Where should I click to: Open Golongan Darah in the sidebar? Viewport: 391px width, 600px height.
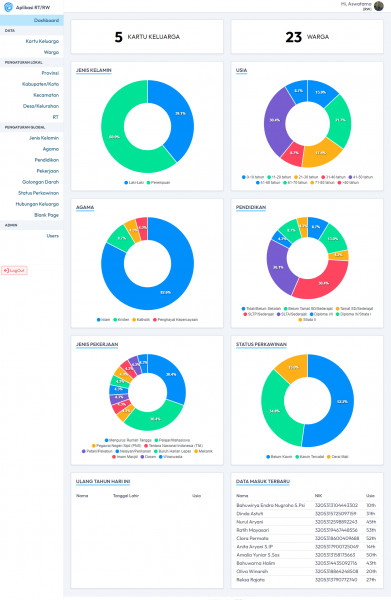41,182
